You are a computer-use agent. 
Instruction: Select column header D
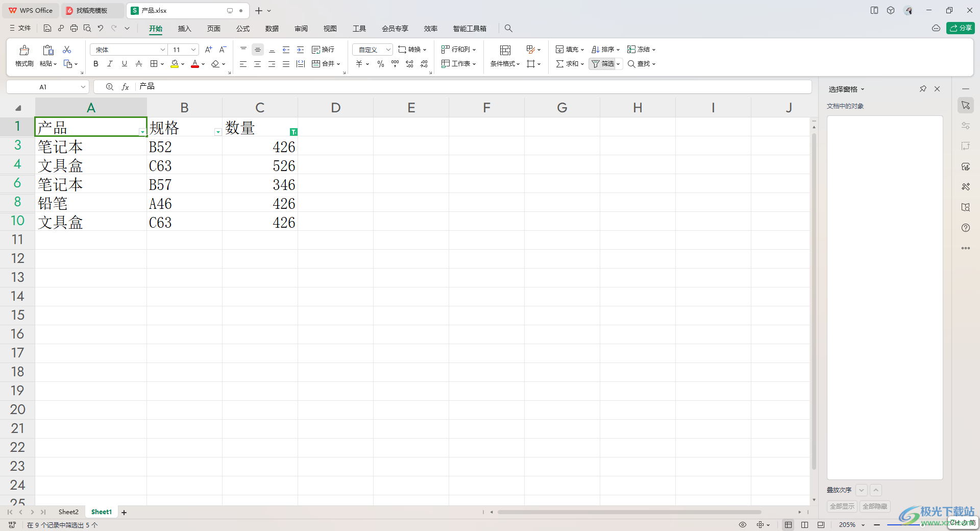coord(335,107)
